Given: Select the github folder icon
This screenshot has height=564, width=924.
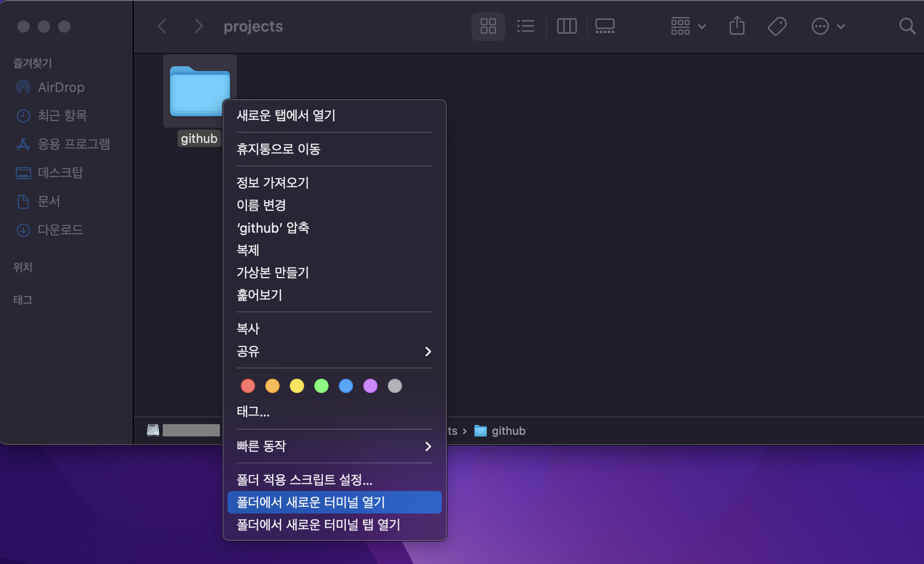Looking at the screenshot, I should [199, 91].
